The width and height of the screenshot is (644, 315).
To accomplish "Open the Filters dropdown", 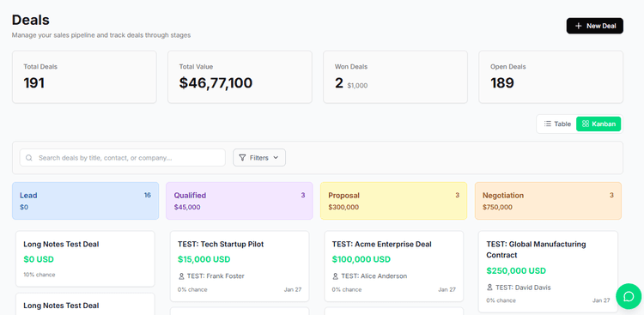I will (x=259, y=158).
